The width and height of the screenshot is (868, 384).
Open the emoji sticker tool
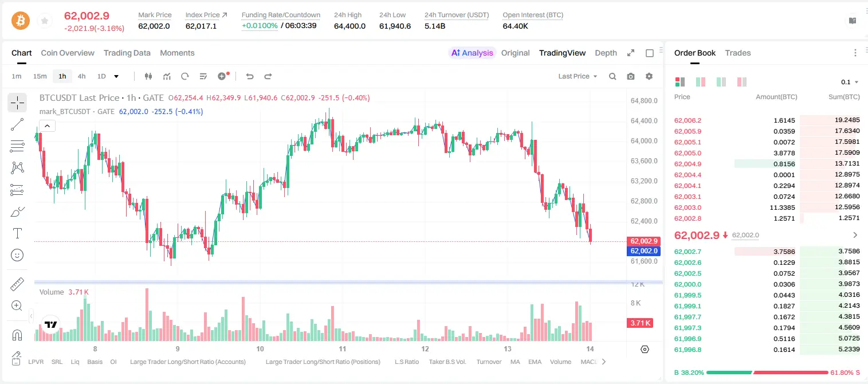point(17,255)
